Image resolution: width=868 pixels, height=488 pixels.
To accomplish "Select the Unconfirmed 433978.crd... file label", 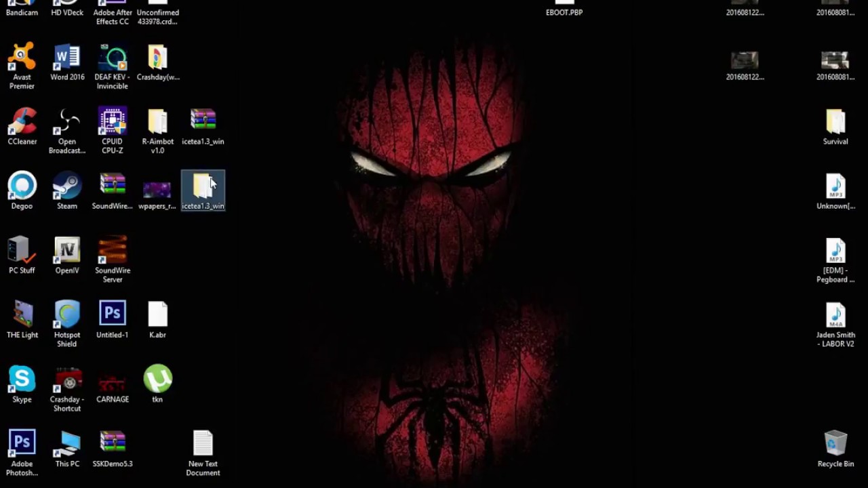I will pos(157,17).
